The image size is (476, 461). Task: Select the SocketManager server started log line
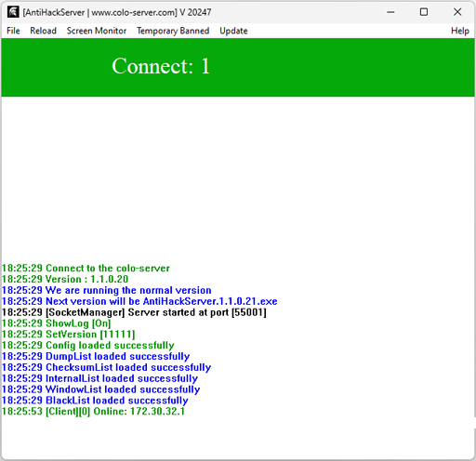(134, 312)
